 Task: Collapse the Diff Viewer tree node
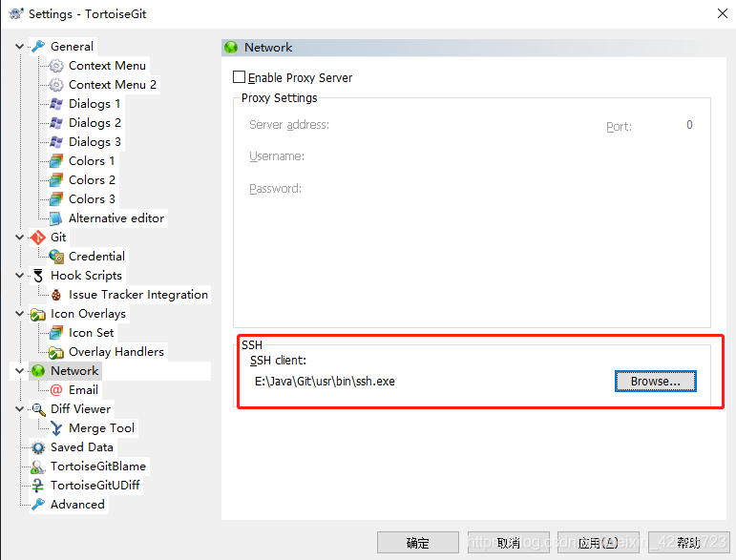click(19, 409)
